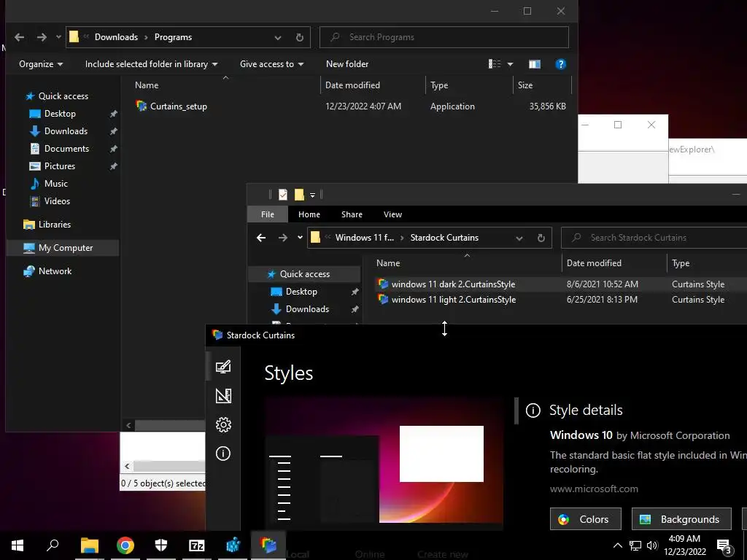Click the change view icon in Programs window
747x560 pixels.
click(x=495, y=64)
